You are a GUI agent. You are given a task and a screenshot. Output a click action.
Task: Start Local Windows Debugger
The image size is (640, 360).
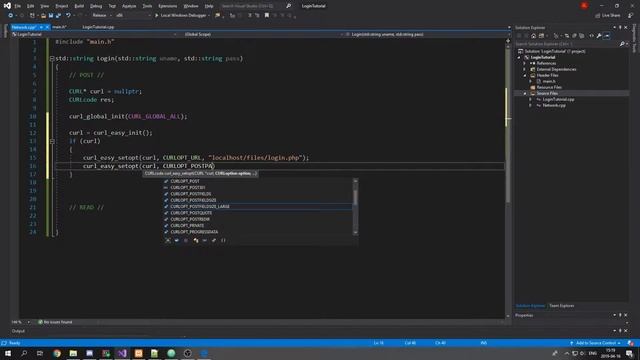coord(182,16)
